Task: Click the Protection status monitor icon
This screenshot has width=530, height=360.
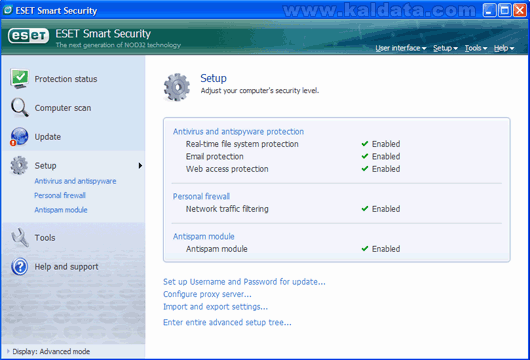Action: tap(19, 79)
